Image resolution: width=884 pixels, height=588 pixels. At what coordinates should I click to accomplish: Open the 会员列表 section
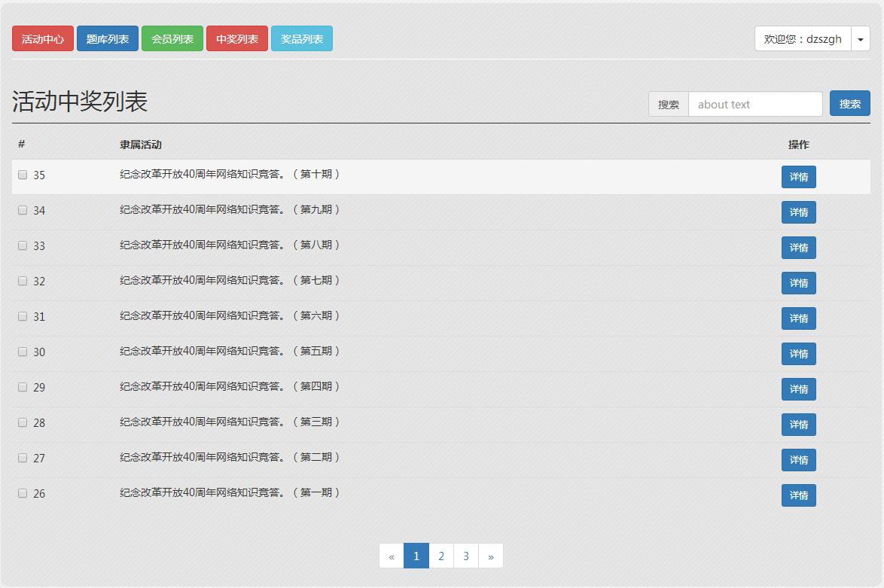click(172, 39)
